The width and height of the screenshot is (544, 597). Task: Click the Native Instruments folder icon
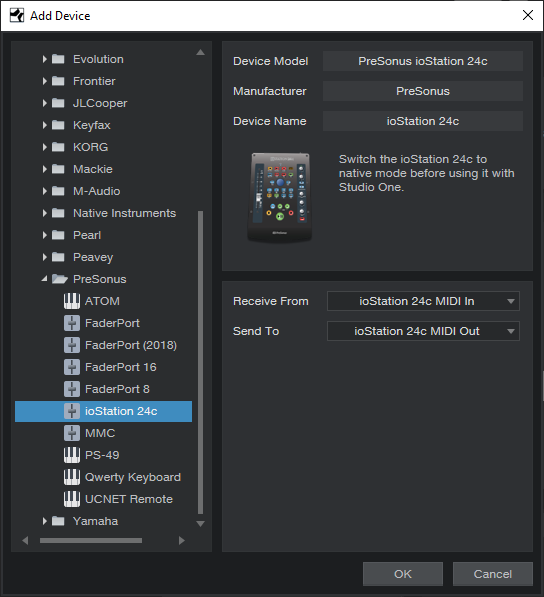pyautogui.click(x=58, y=213)
